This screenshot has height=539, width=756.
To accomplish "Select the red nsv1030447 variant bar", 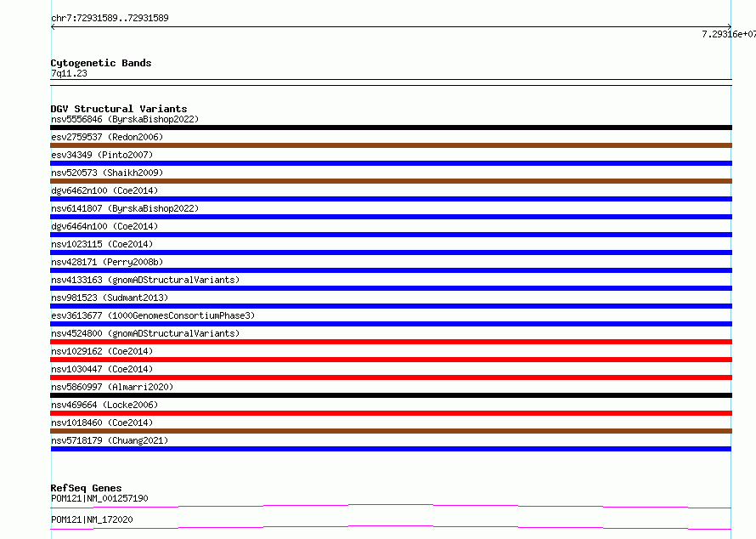I will [391, 377].
